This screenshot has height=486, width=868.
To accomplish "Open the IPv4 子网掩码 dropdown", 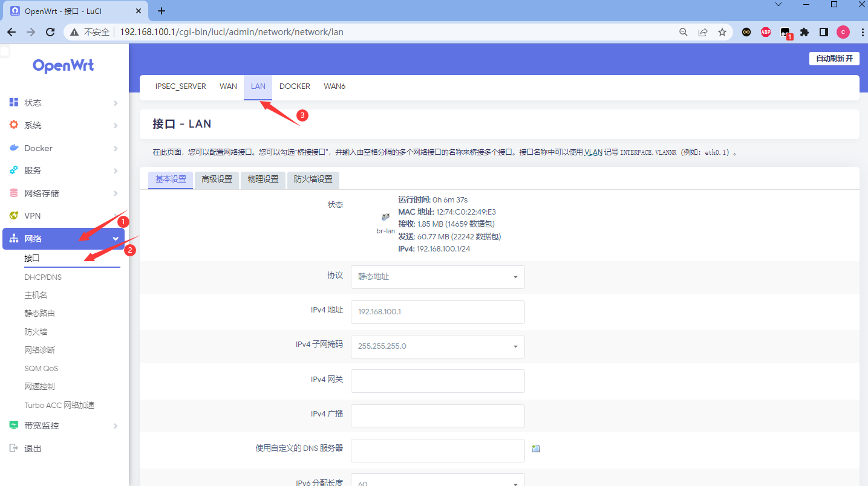I will click(x=438, y=346).
